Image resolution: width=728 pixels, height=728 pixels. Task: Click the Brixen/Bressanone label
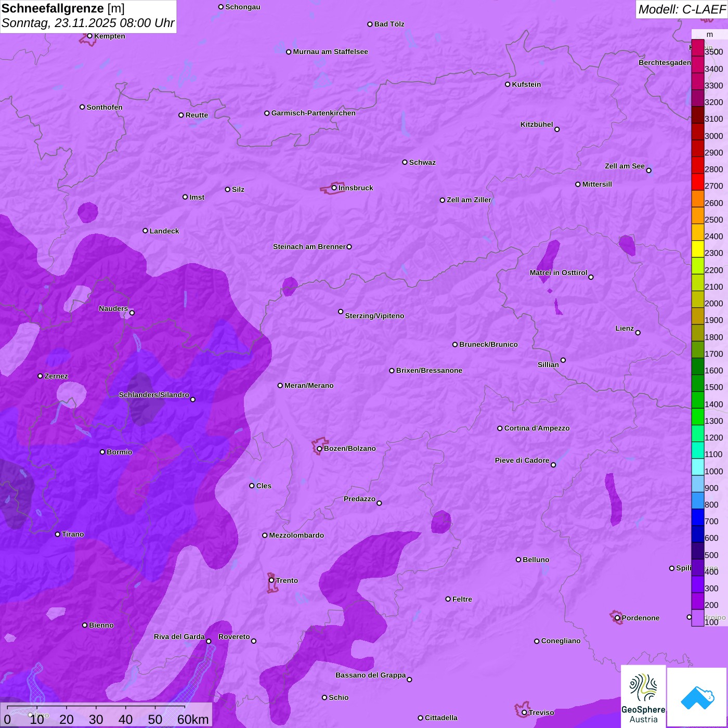[x=429, y=370]
